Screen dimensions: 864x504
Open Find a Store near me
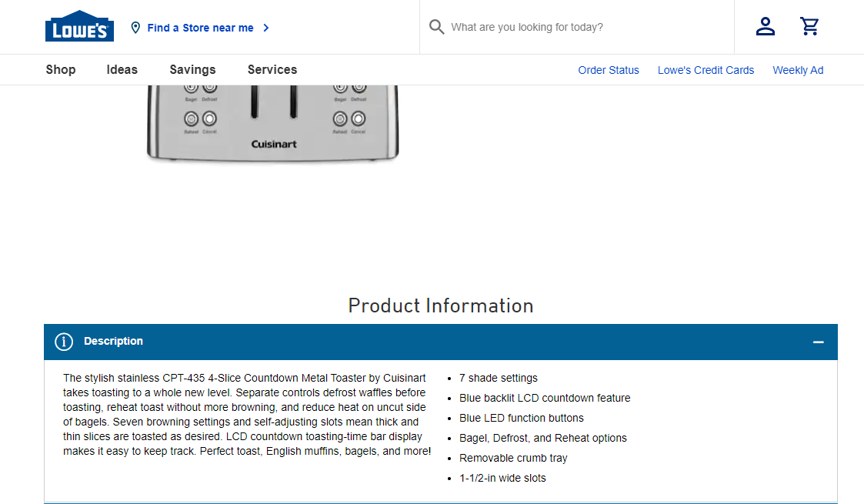[x=200, y=28]
